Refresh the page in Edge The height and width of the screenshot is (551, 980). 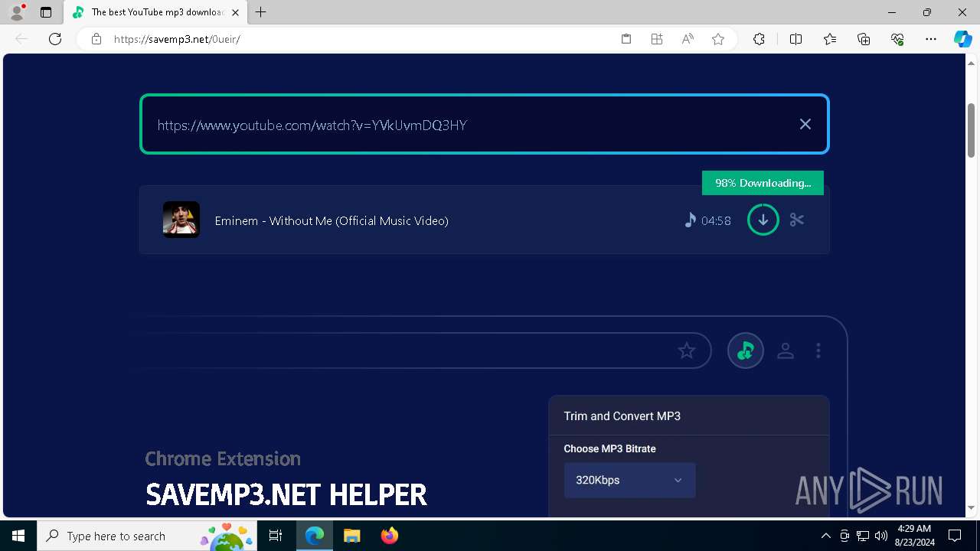point(55,39)
